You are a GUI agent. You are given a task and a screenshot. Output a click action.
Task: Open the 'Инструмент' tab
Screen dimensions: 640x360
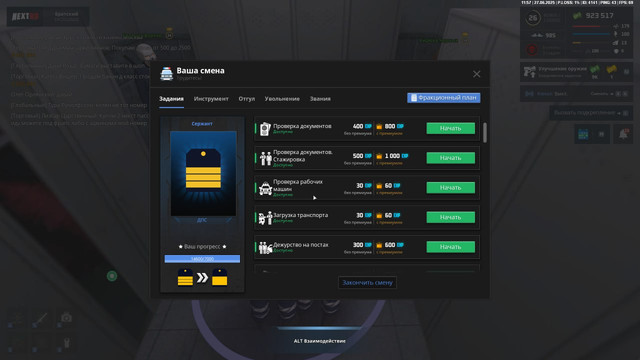(211, 99)
